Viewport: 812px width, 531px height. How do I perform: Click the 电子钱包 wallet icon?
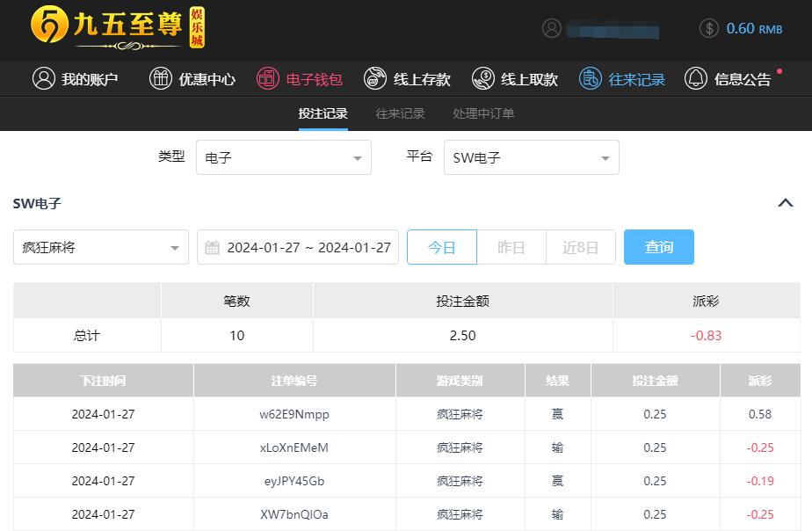point(268,79)
